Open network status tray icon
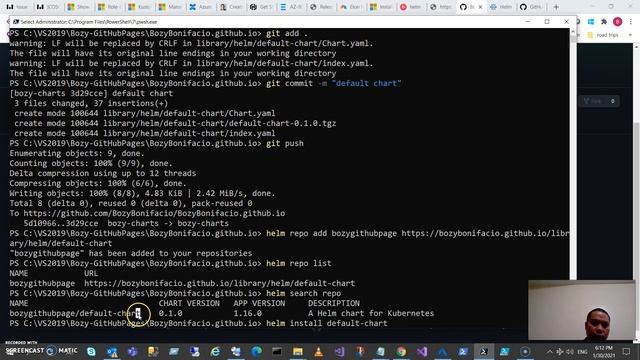The image size is (640, 360). pyautogui.click(x=560, y=351)
